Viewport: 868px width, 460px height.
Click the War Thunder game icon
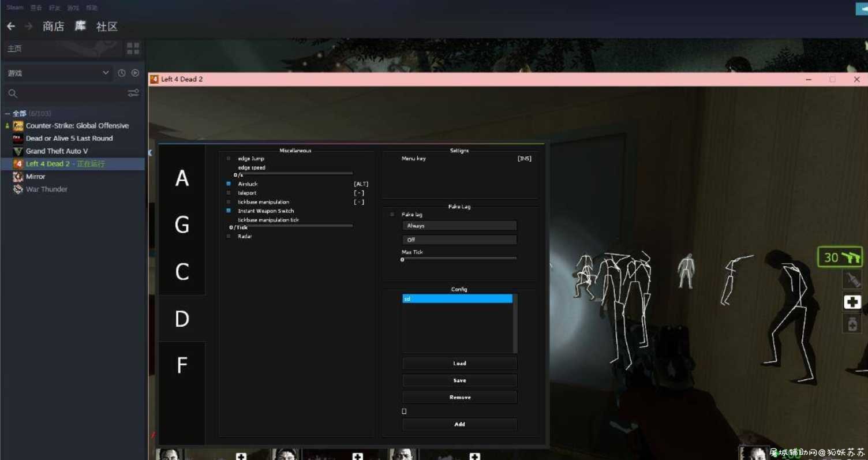click(18, 189)
